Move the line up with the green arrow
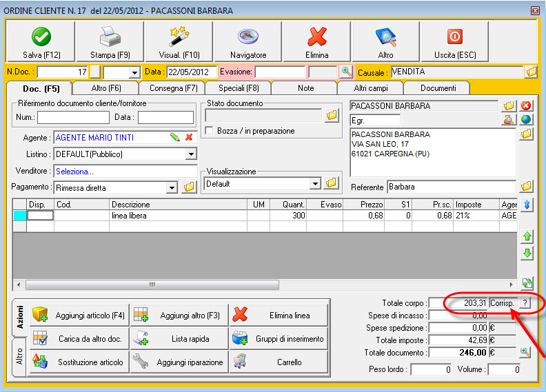 [x=527, y=236]
